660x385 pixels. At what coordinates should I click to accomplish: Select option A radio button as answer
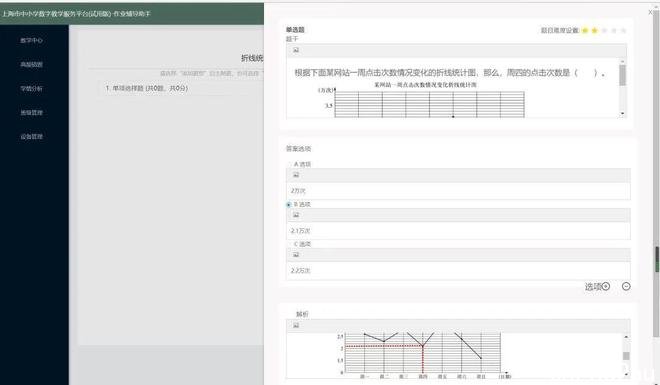(289, 164)
